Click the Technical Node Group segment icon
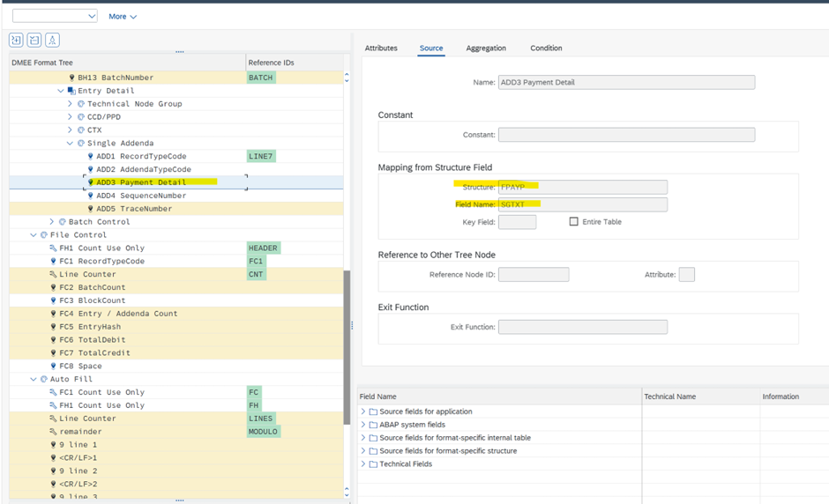Screen dimensions: 829x504 click(81, 104)
